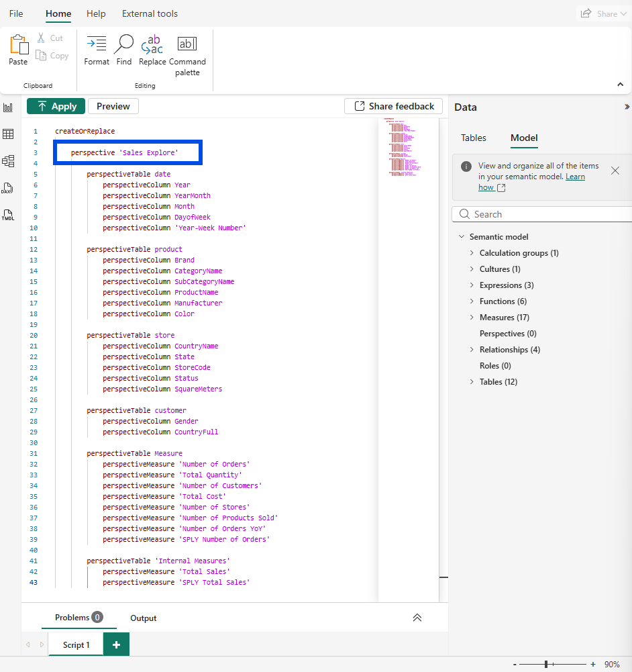
Task: Open the Help ribbon tab
Action: coord(96,13)
